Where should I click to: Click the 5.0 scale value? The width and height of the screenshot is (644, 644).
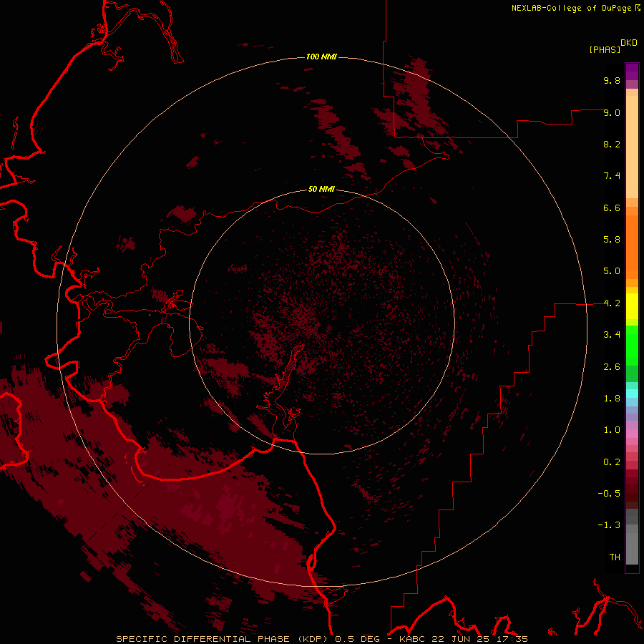click(612, 271)
